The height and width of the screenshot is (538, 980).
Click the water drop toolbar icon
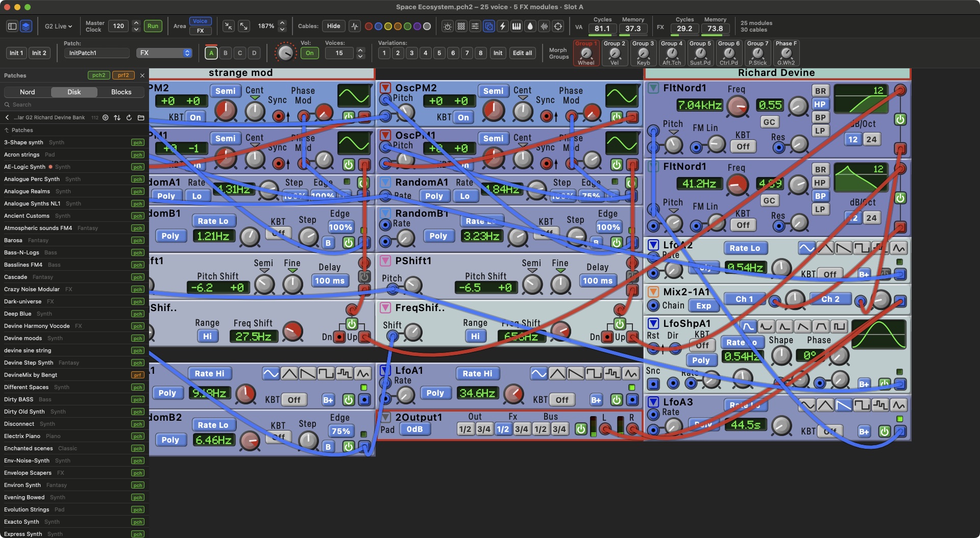pos(530,26)
